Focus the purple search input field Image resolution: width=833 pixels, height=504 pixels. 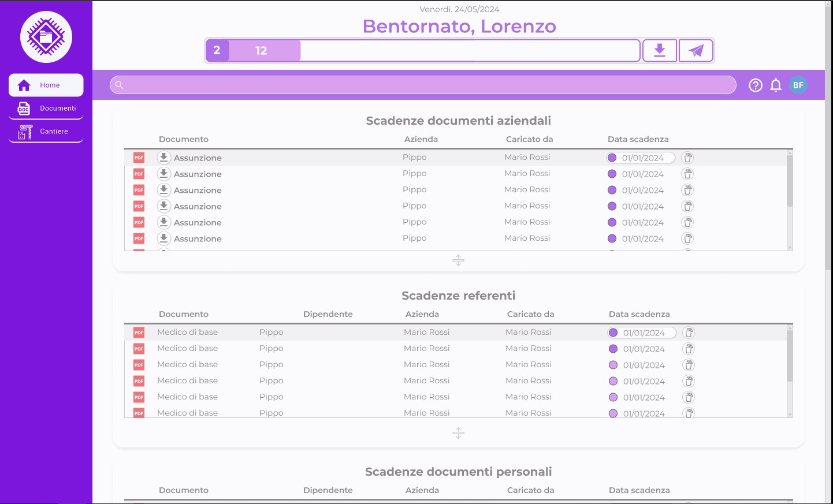click(423, 85)
